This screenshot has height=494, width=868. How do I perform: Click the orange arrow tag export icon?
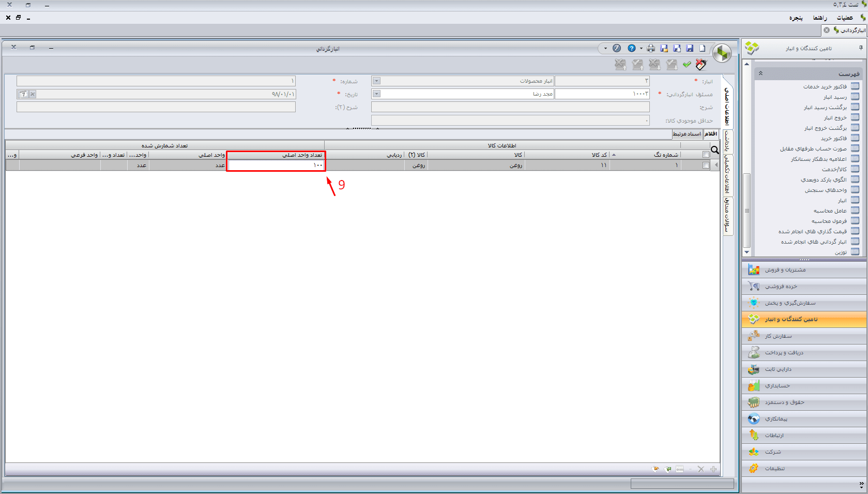coord(656,469)
